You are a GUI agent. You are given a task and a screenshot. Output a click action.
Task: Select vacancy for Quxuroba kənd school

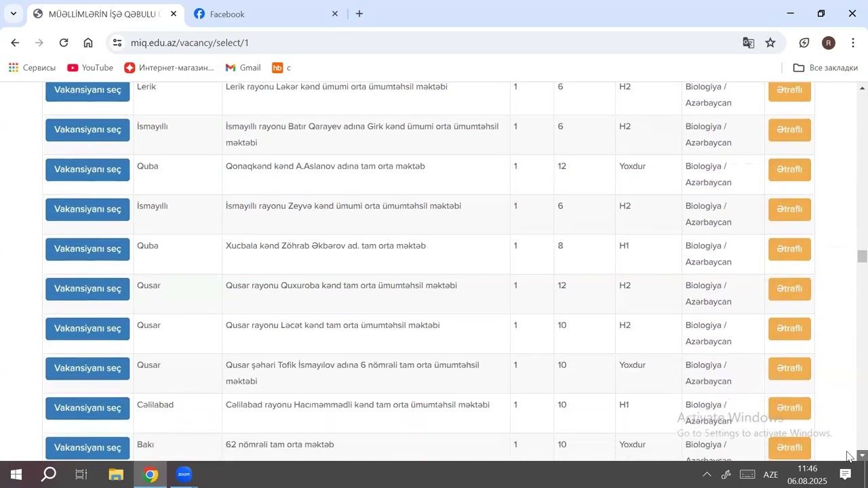pyautogui.click(x=87, y=289)
